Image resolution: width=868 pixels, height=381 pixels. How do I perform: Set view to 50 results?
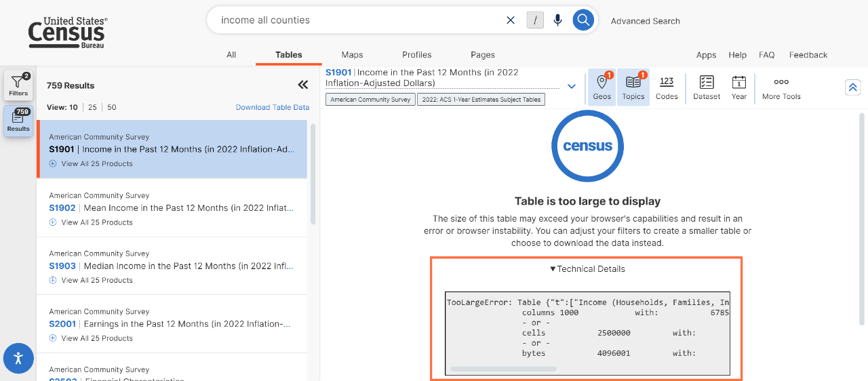112,107
